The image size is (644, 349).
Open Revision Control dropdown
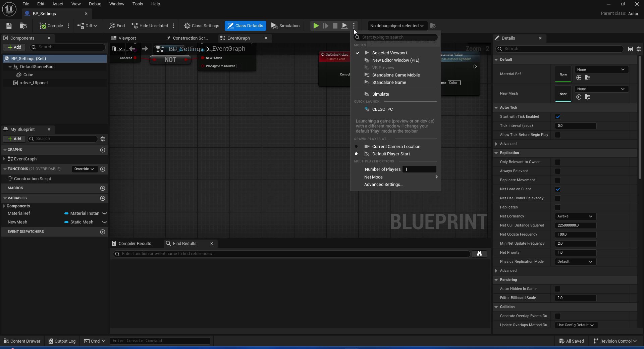(x=615, y=341)
